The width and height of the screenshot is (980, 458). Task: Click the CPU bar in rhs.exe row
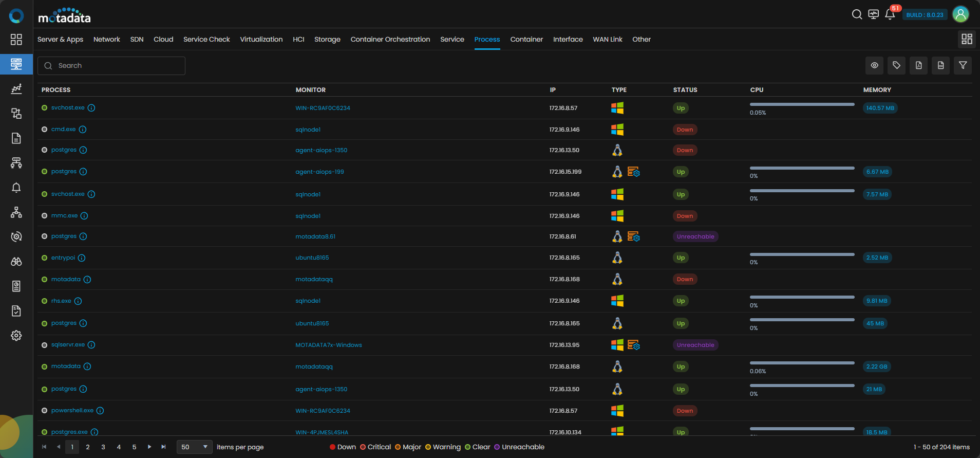click(x=802, y=297)
